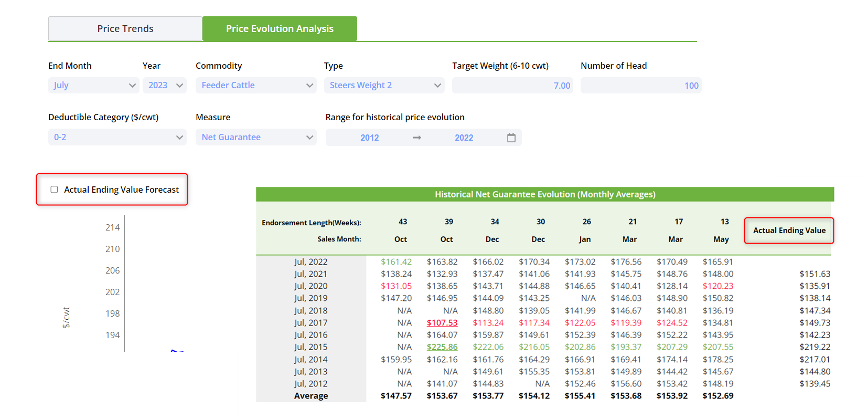Click the 43 weeks endorsement length header
This screenshot has width=868, height=419.
click(403, 222)
